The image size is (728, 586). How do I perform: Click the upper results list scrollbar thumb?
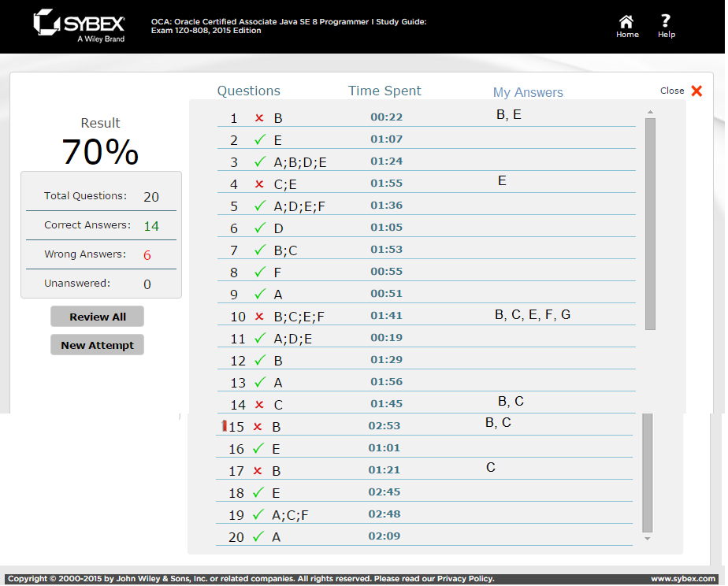pos(650,224)
